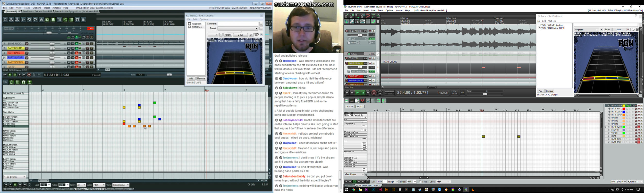Click Remove button in Track 2 FX window

(x=201, y=78)
